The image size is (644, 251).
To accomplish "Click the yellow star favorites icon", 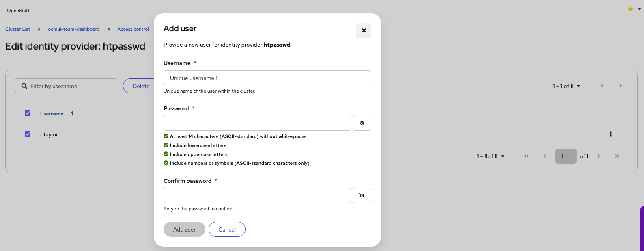I will [631, 9].
